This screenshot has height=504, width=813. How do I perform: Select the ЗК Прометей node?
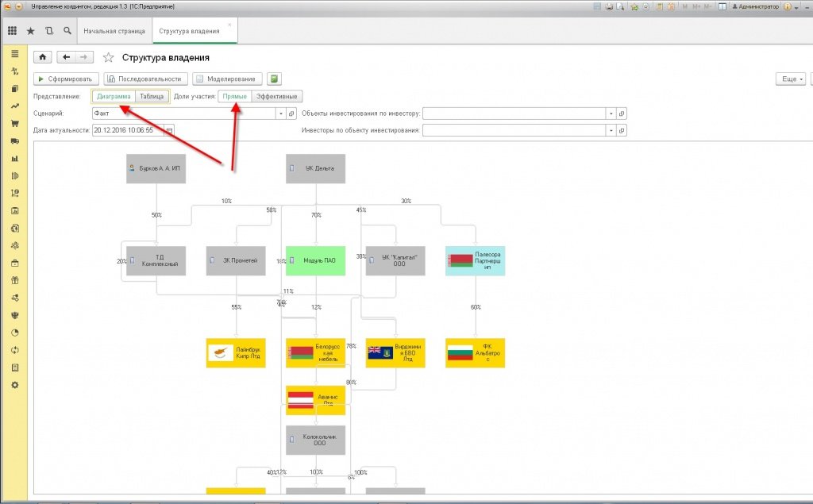tap(236, 261)
